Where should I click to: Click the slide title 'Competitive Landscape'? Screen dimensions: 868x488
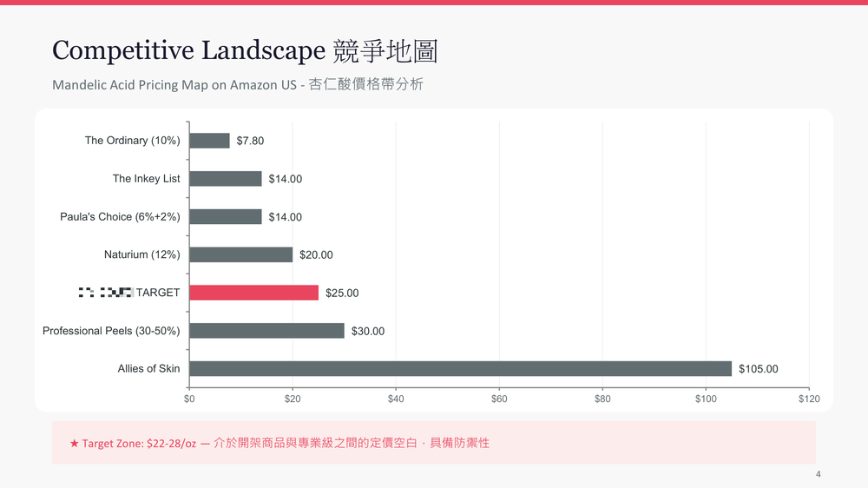tap(188, 51)
